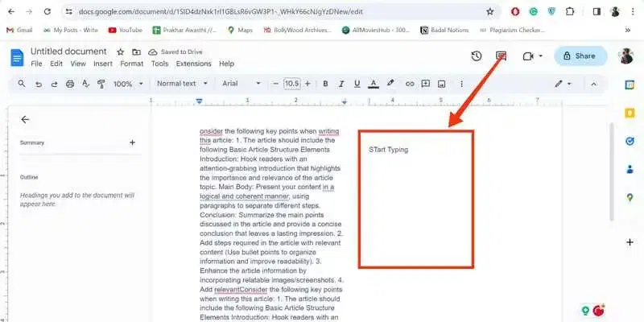Open version history clock icon
Viewport: 644px width, 322px height.
pos(477,56)
